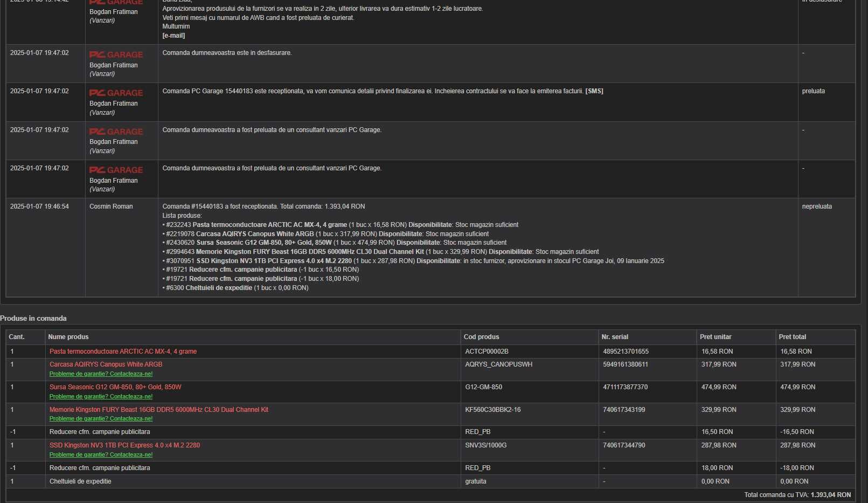Click the warranty contact link under Memorie Kingston
Screen dimensions: 868x503
coord(101,418)
